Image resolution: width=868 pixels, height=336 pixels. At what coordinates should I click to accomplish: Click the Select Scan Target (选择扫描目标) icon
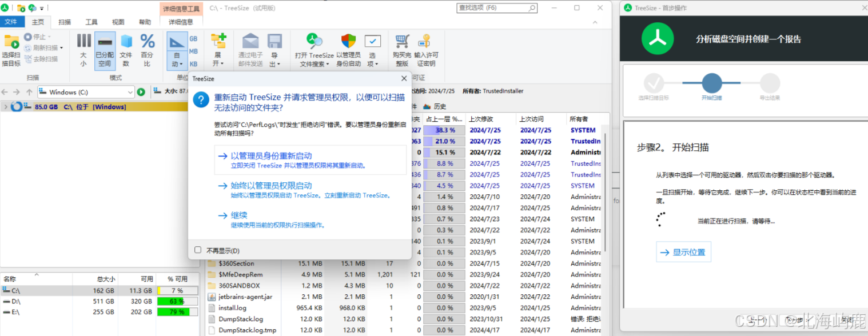coord(11,42)
